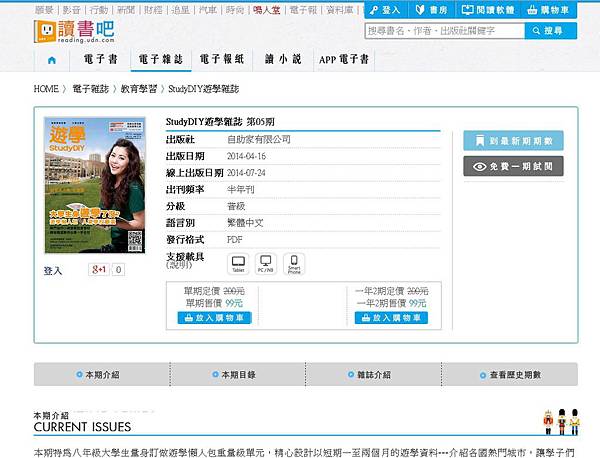This screenshot has width=600, height=458.
Task: Click the 登入 link under cover
Action: (53, 271)
